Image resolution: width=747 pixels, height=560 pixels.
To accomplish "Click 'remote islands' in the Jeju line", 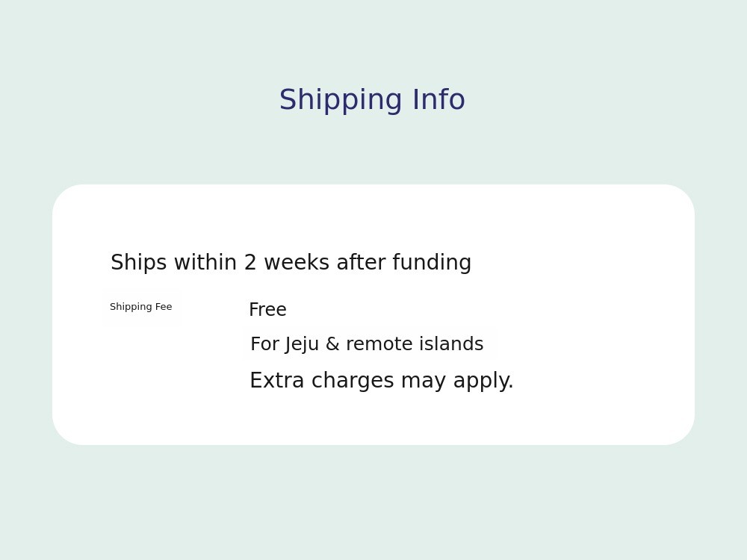I will 415,344.
